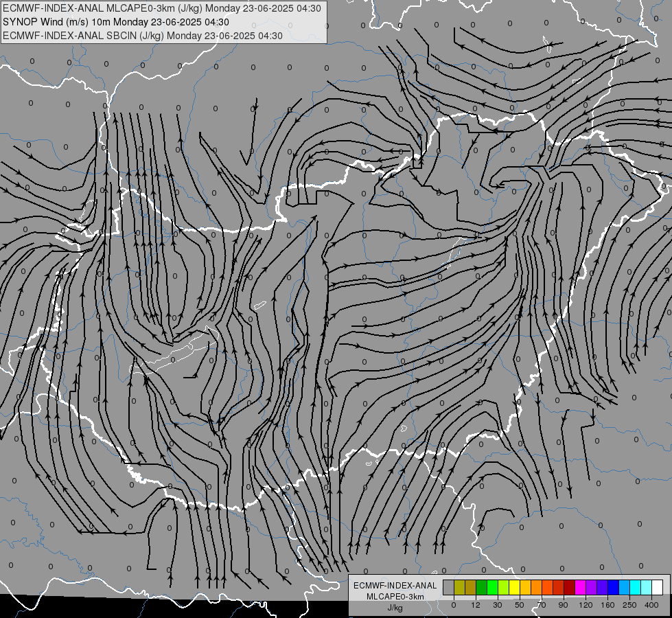
Task: Click the legend tick value '250'
Action: (629, 605)
